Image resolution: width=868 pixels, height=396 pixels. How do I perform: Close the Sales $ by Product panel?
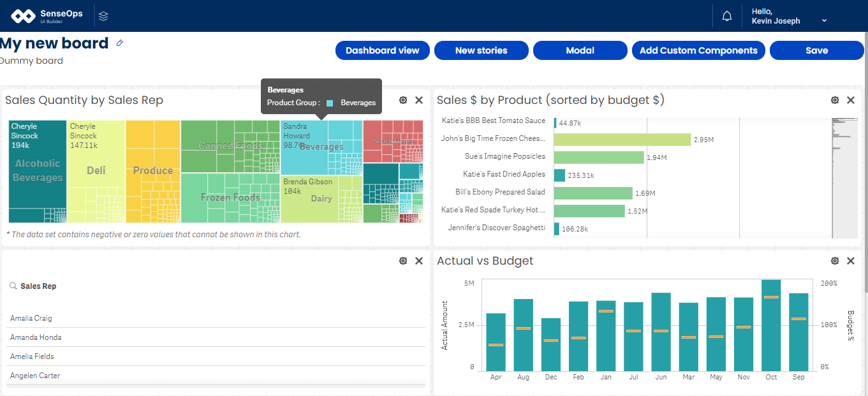pyautogui.click(x=851, y=100)
